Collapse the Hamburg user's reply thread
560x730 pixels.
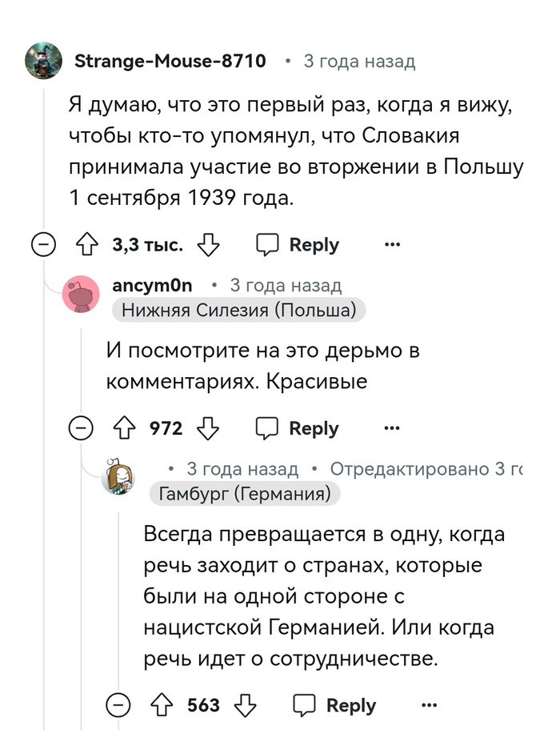coord(118,705)
